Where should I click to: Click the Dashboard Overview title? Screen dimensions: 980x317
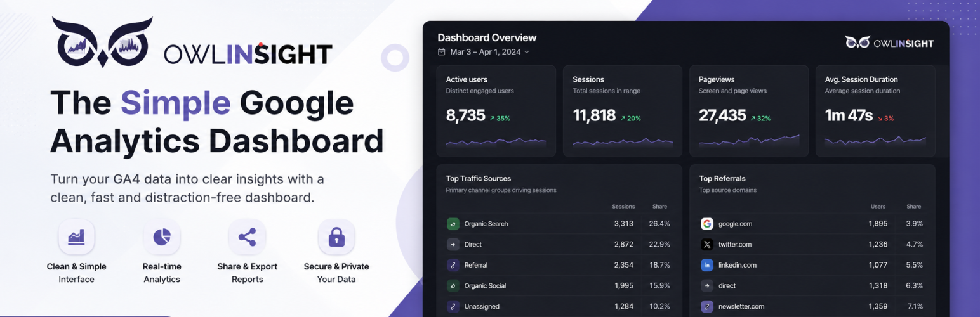tap(487, 37)
